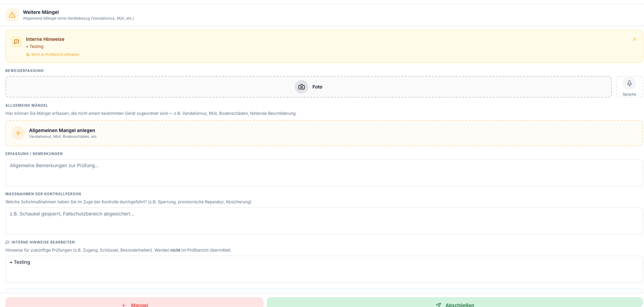Click the paper plane icon on Abschließen
The height and width of the screenshot is (307, 644).
(438, 305)
